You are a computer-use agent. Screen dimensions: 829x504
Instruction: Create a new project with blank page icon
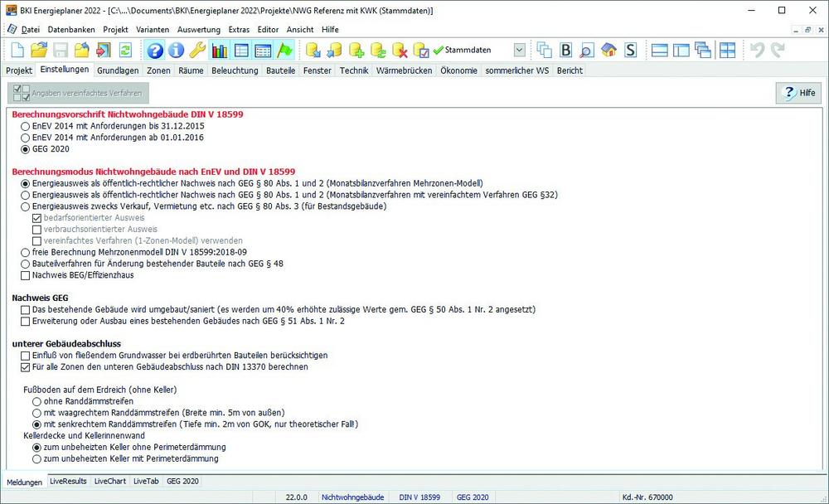(x=17, y=51)
